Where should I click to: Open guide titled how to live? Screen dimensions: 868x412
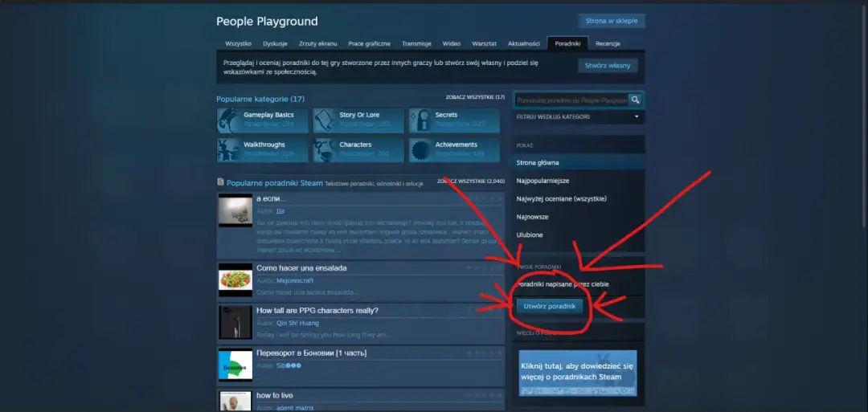click(275, 395)
